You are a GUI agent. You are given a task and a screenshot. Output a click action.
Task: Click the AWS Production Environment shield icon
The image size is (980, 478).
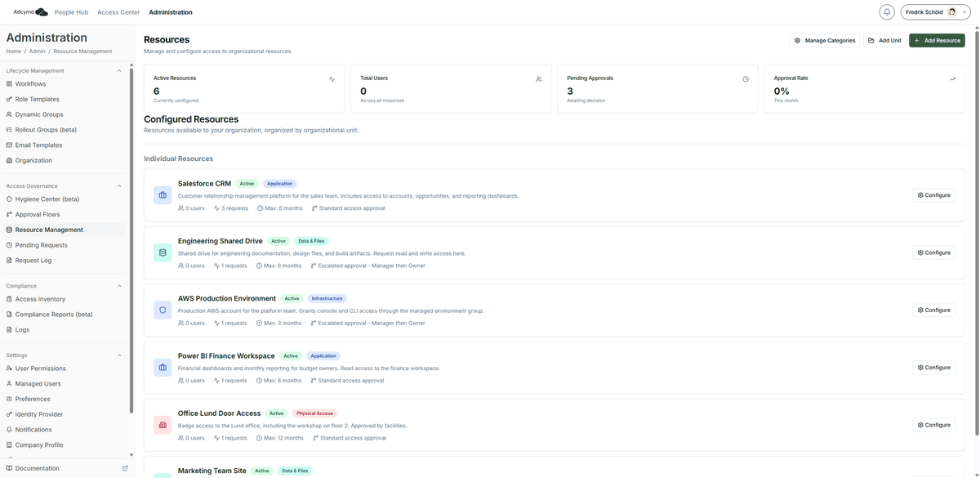(163, 310)
